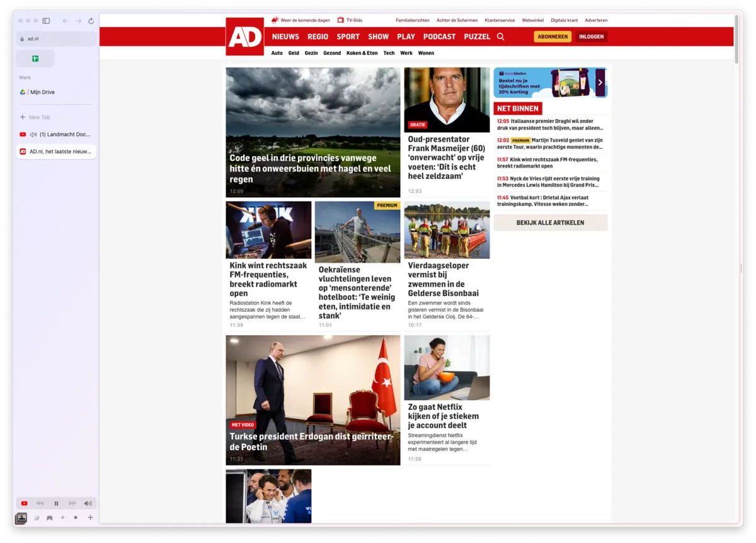Open Oekraïense vluchtelingen hotelboot article
Viewport: 756px width, 543px height.
pos(357,266)
